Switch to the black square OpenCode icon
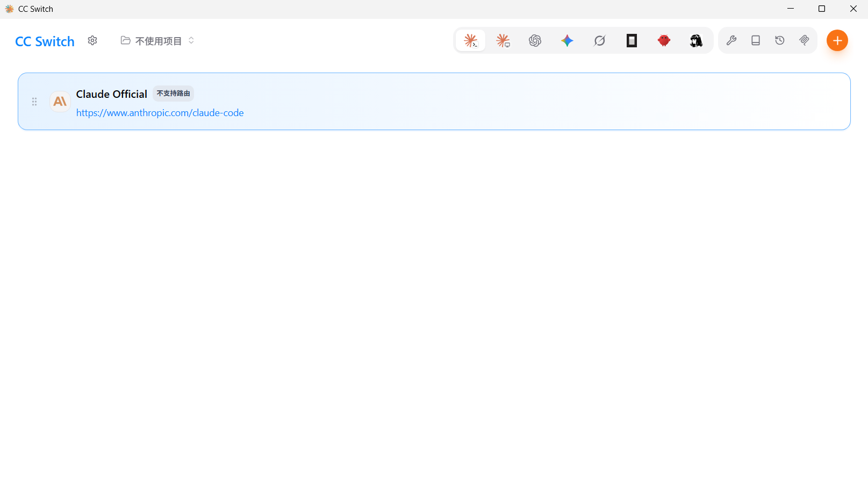868x494 pixels. (x=632, y=40)
